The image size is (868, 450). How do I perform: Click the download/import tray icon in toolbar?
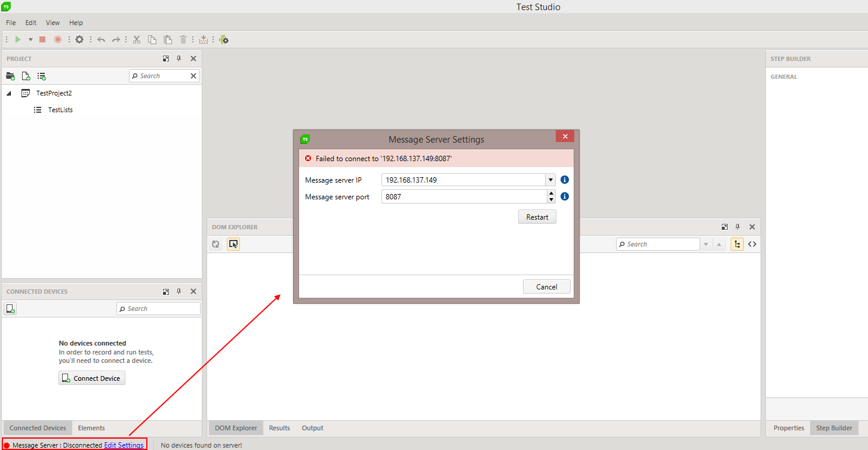coord(204,39)
